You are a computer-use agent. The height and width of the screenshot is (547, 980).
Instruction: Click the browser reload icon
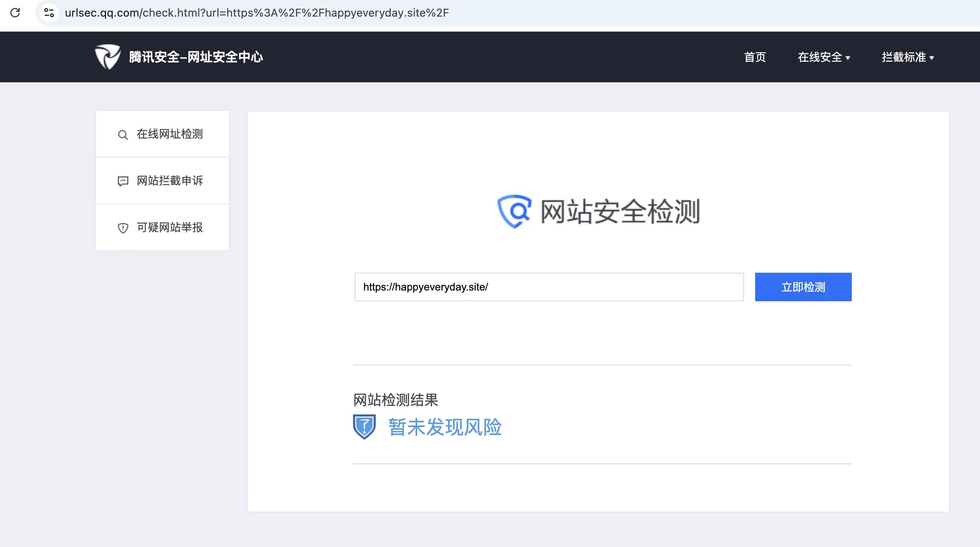15,13
